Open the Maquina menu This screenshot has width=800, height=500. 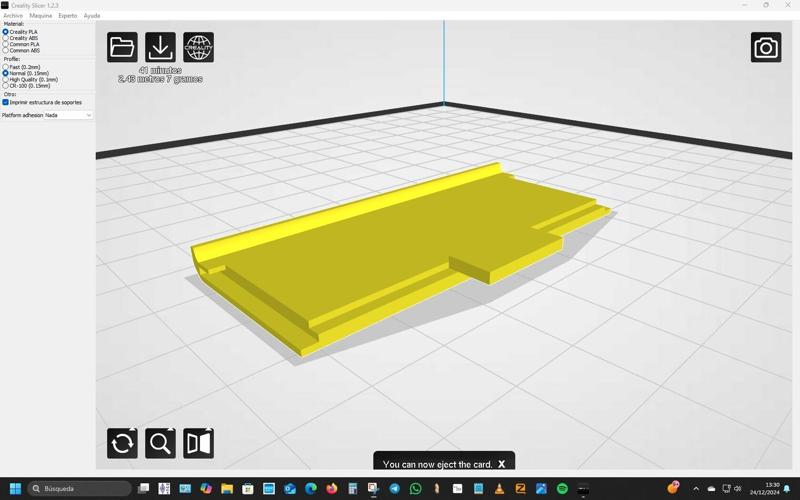(40, 16)
